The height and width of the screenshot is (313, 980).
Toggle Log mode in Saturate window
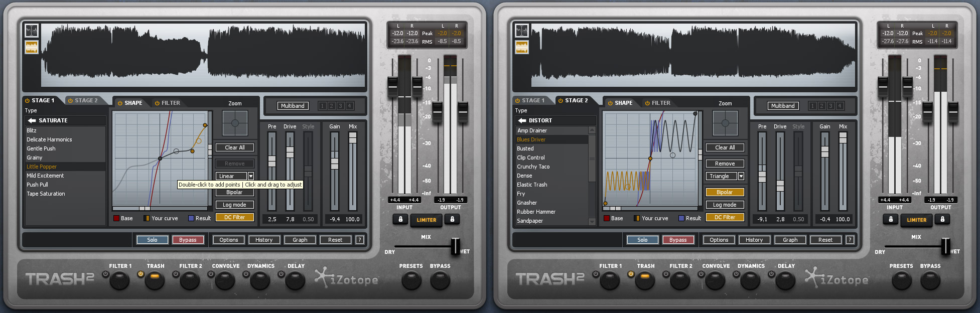[235, 205]
